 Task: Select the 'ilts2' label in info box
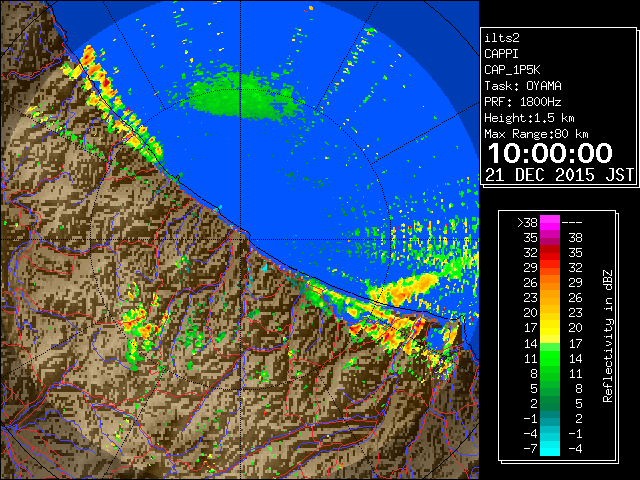click(x=502, y=38)
